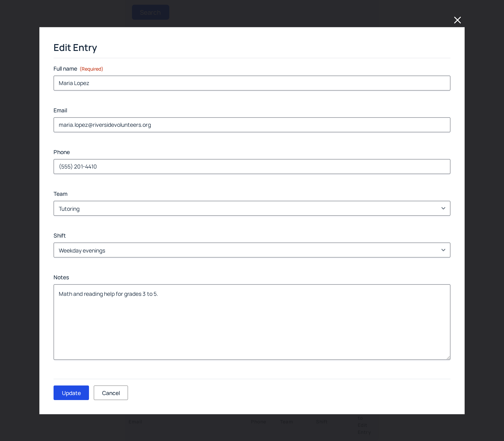Viewport: 504px width, 441px height.
Task: Open the Shift dropdown showing Weekday evenings
Action: pyautogui.click(x=252, y=250)
